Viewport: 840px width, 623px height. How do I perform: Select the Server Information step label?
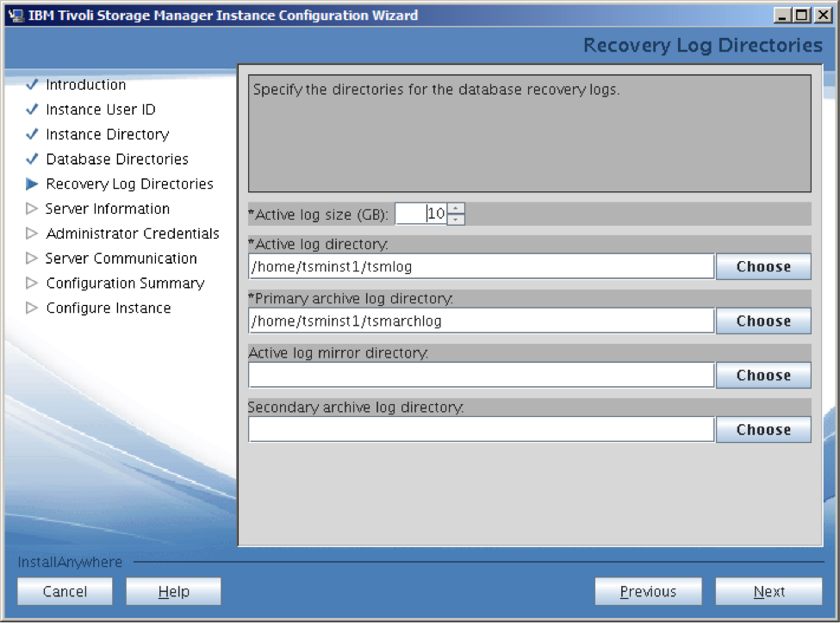108,209
